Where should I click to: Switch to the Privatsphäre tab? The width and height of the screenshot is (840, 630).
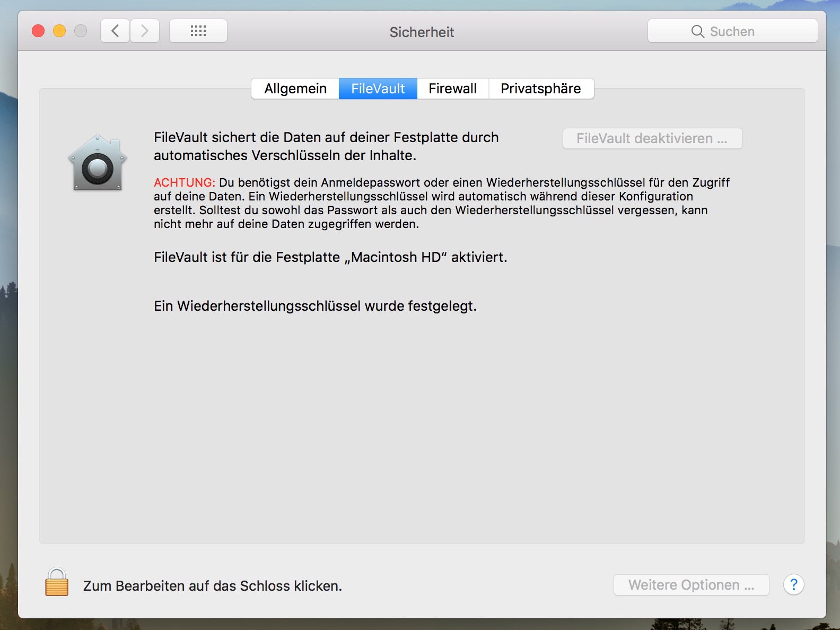[x=541, y=89]
